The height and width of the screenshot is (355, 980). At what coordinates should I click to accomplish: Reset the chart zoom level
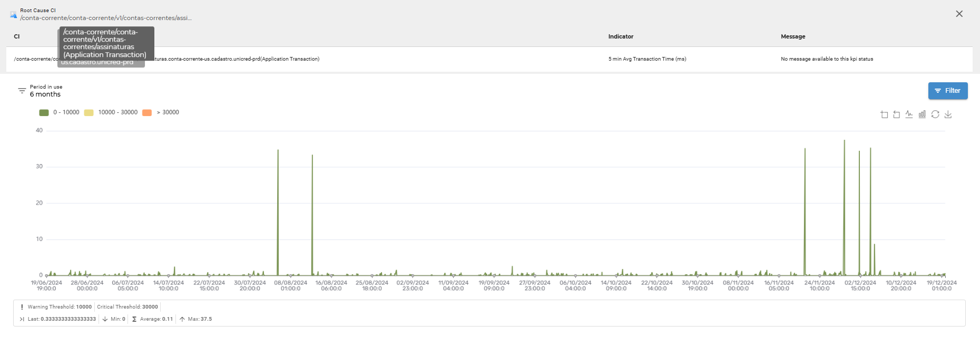point(897,114)
